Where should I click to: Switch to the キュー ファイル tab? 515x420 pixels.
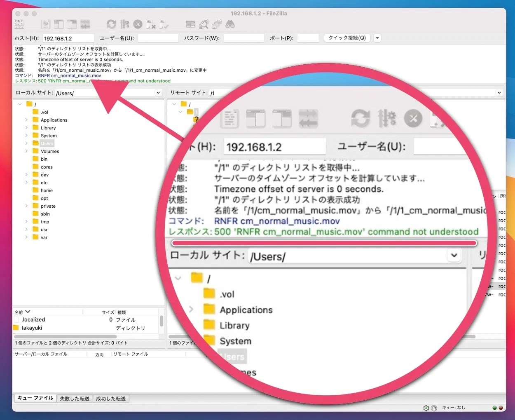click(x=35, y=398)
